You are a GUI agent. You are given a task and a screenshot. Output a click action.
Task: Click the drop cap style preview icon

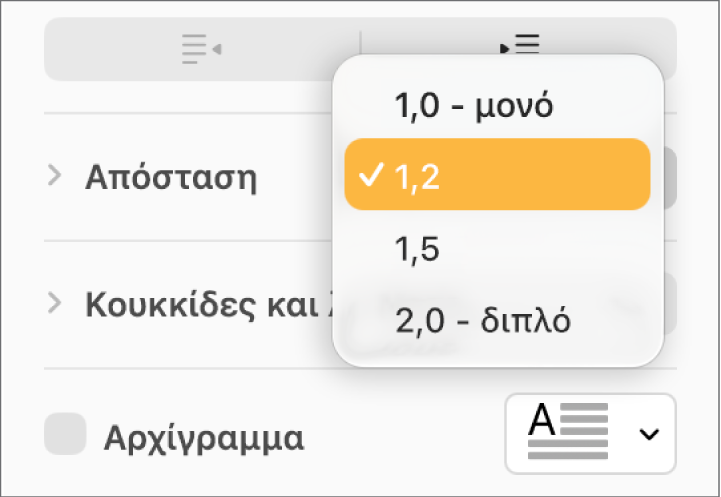(568, 431)
